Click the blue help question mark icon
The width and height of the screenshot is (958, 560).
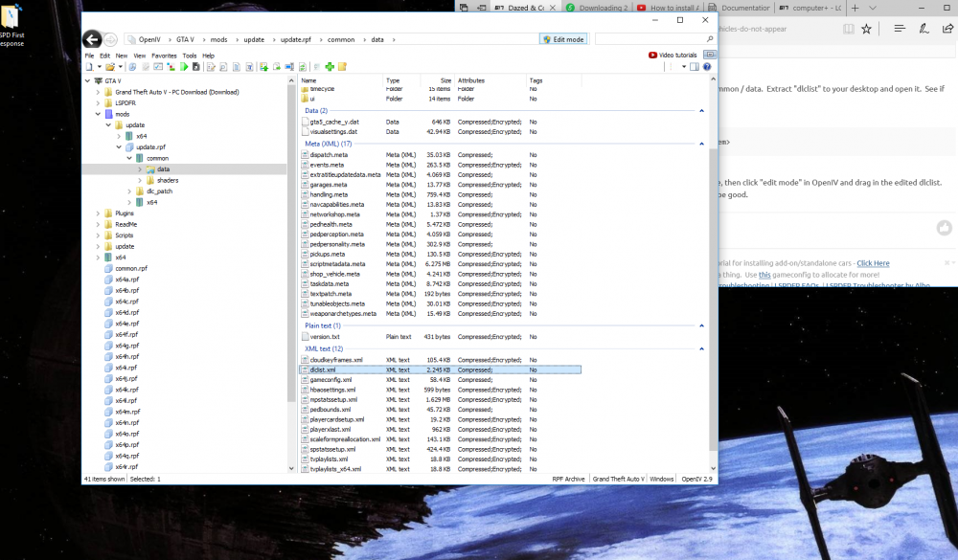(x=708, y=67)
